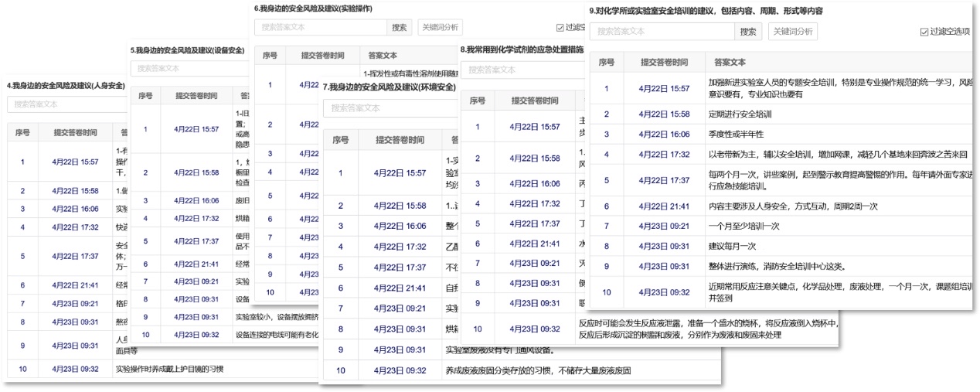Click '4月23日 09:32' in question 7 row 10

point(400,370)
